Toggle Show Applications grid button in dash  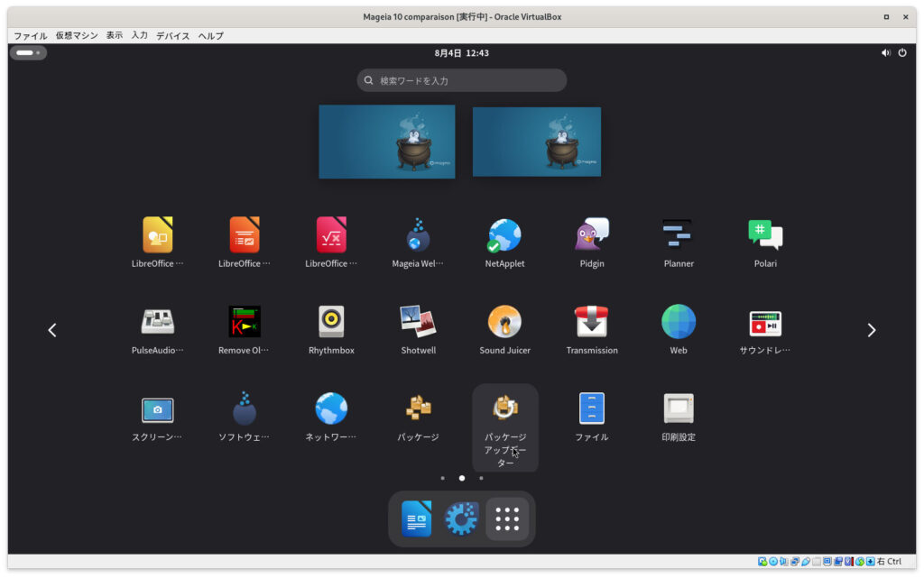(x=507, y=519)
